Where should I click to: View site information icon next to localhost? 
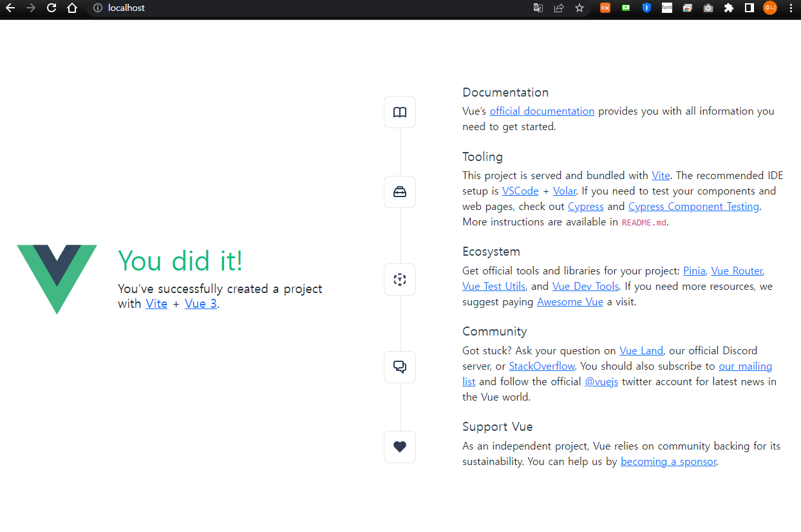[98, 8]
